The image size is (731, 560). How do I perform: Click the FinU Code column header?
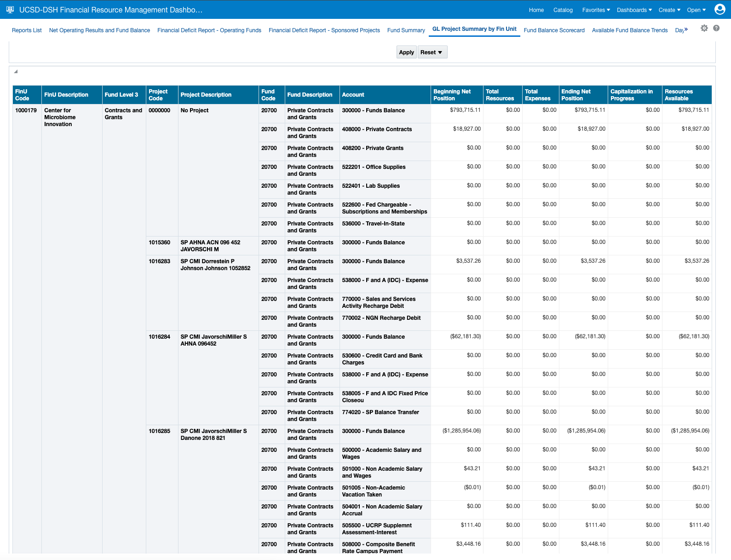[27, 95]
